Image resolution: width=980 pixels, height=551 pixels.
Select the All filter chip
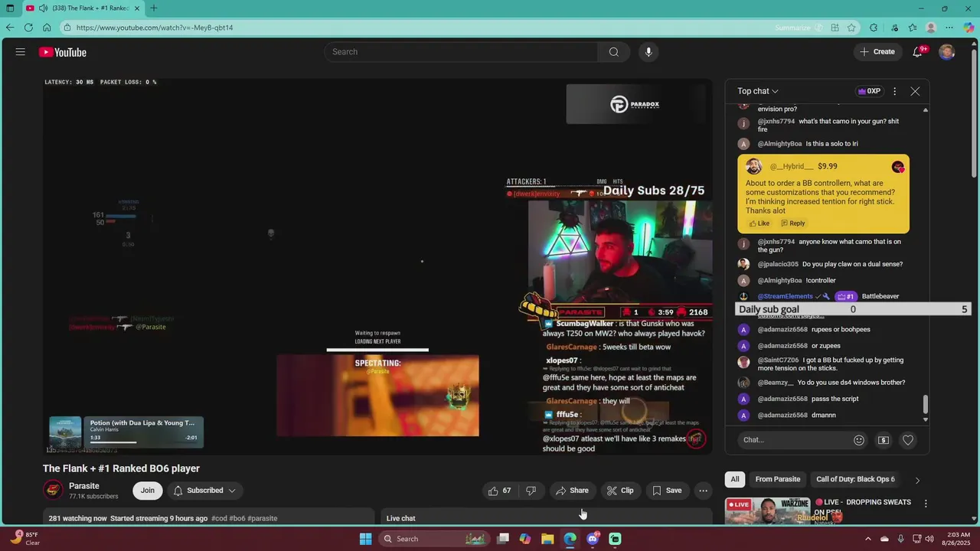coord(735,479)
